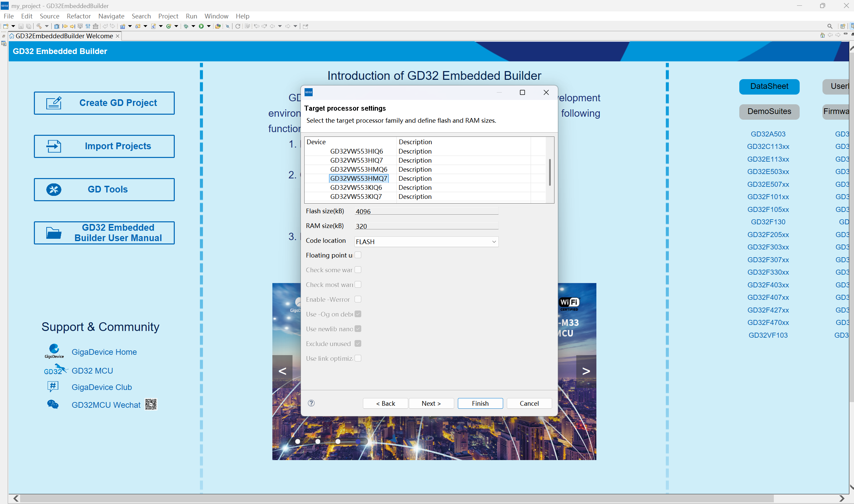
Task: Click the first carousel dot indicator
Action: (x=298, y=441)
